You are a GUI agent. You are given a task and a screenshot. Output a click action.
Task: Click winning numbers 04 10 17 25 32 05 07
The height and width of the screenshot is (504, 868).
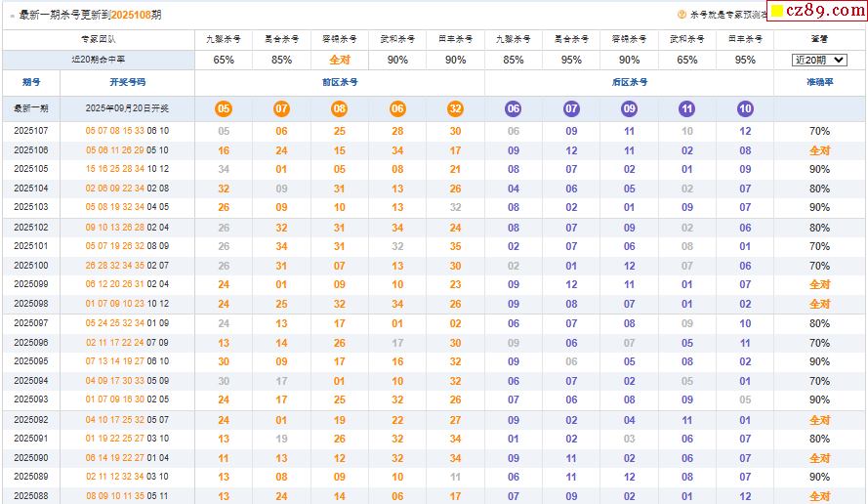pyautogui.click(x=127, y=419)
